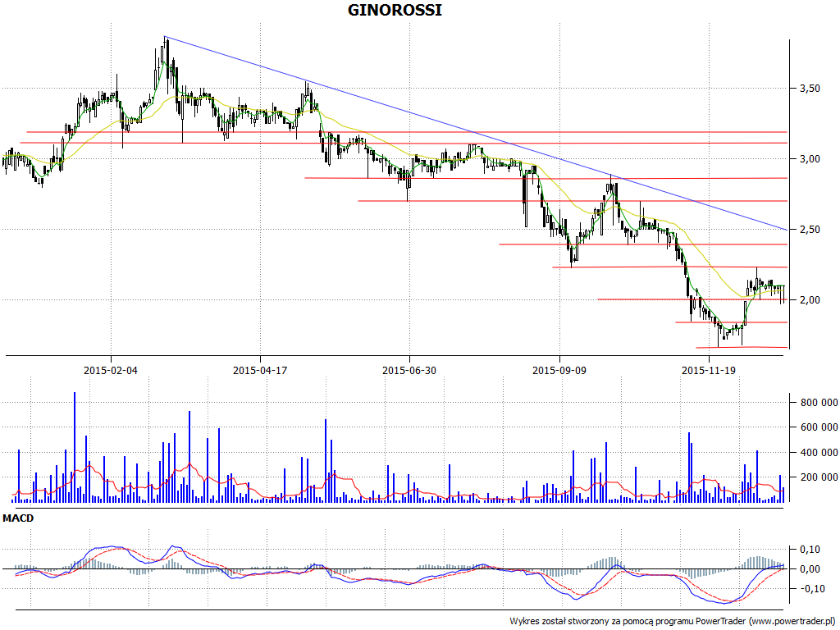Click the 200 000 volume axis label

coord(819,477)
